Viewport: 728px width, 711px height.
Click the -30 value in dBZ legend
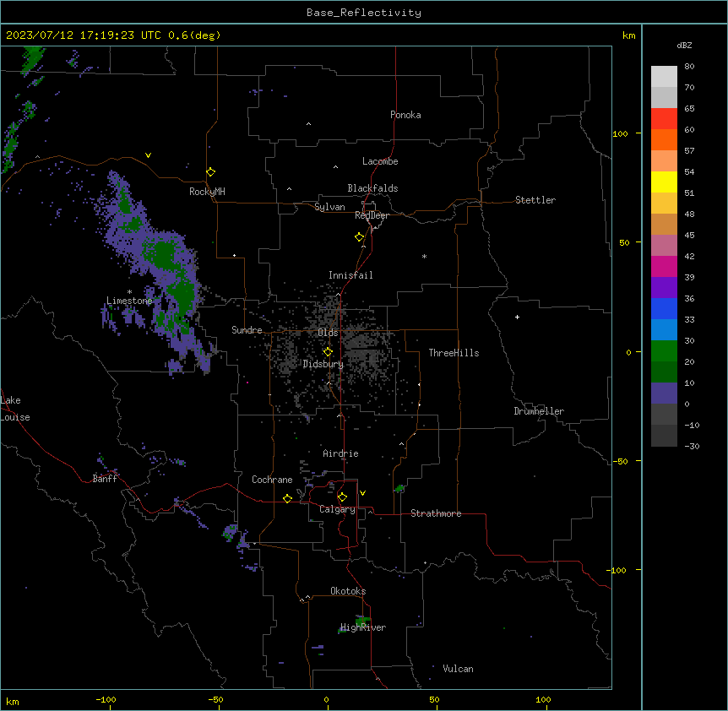692,446
